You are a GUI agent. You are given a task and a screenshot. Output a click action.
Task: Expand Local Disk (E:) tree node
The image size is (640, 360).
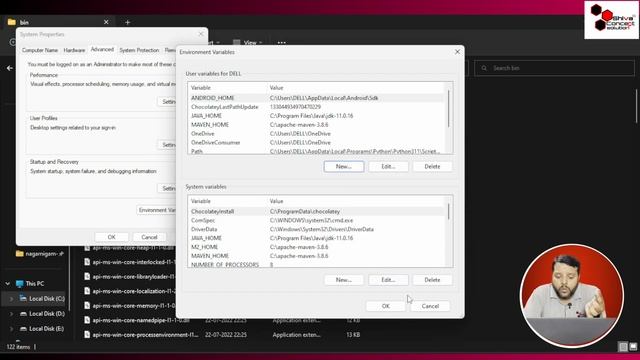click(x=11, y=329)
